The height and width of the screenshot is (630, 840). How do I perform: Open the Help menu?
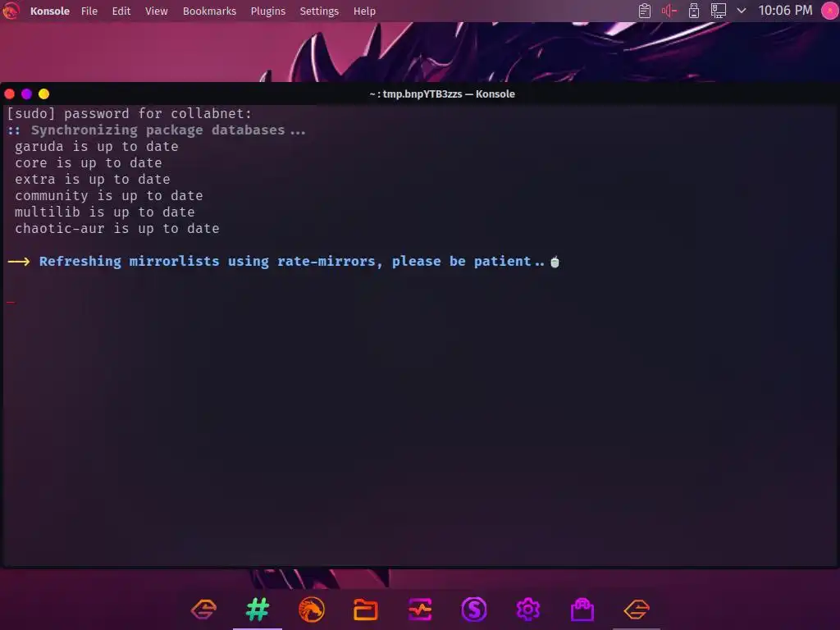364,11
